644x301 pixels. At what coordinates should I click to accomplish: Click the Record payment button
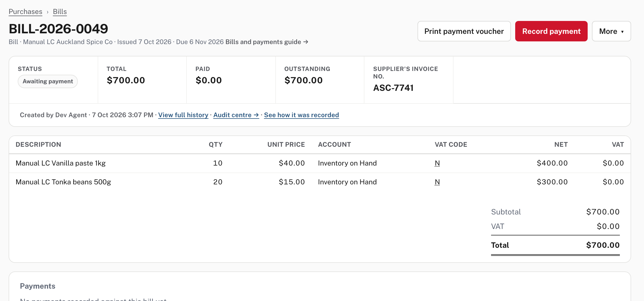pos(551,31)
